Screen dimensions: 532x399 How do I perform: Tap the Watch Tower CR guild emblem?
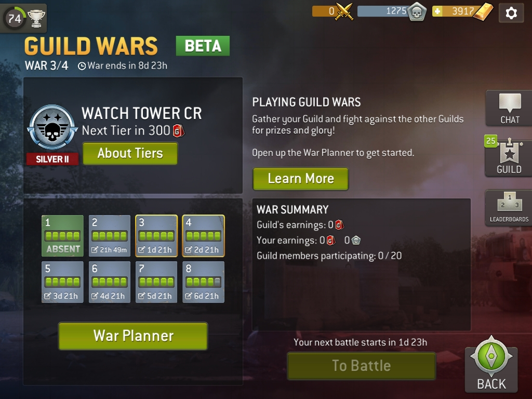click(52, 127)
